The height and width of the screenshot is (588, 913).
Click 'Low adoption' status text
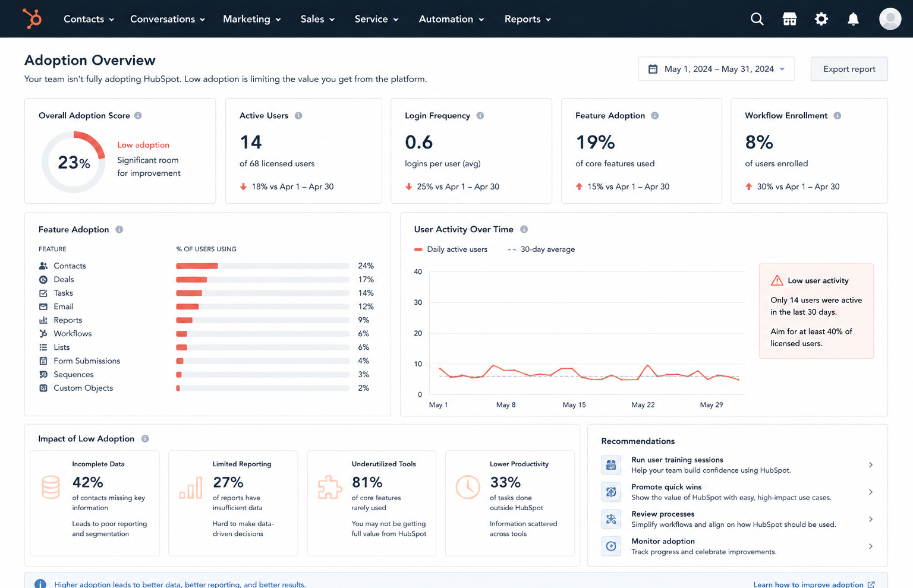pos(143,145)
